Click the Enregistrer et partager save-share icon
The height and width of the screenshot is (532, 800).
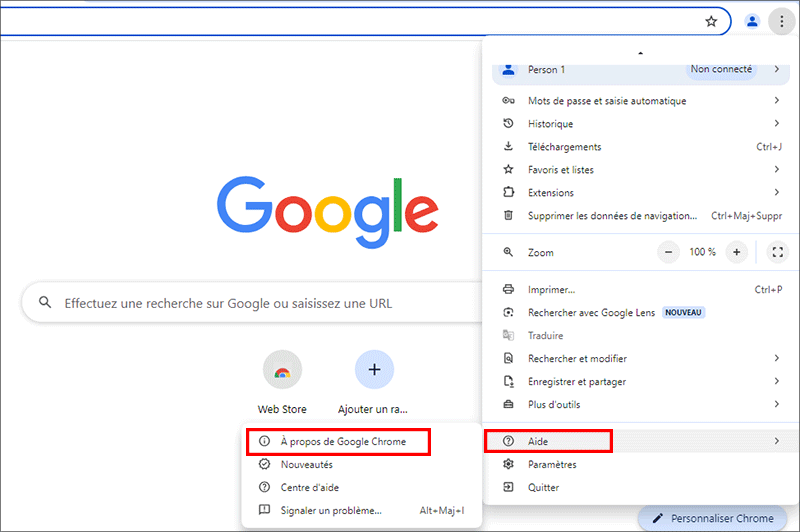click(508, 381)
